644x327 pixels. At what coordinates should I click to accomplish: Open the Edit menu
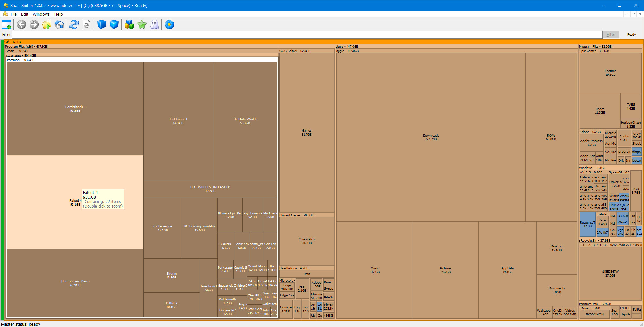[x=24, y=14]
